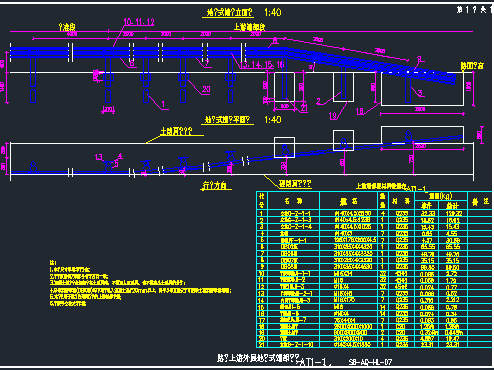Screen dimensions: 494x370
Task: Select part number 20 callout in elevation
Action: tap(206, 89)
